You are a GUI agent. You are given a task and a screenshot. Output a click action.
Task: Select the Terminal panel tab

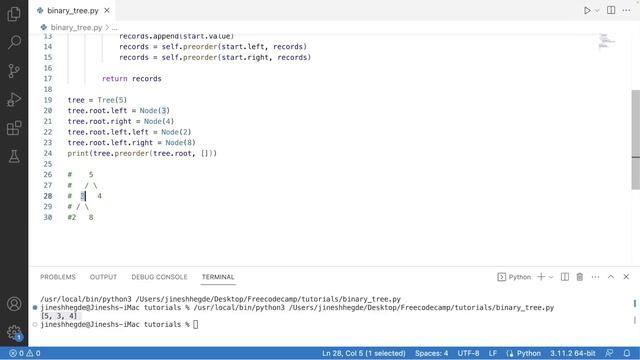pos(218,277)
